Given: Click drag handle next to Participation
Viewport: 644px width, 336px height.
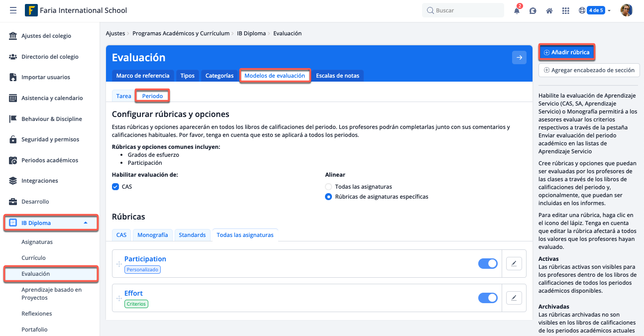Looking at the screenshot, I should point(119,264).
